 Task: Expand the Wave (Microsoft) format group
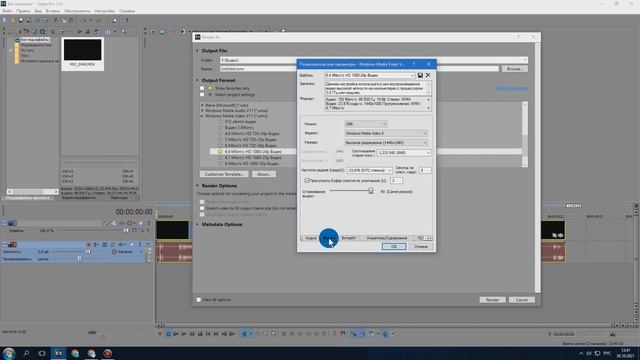click(x=202, y=105)
